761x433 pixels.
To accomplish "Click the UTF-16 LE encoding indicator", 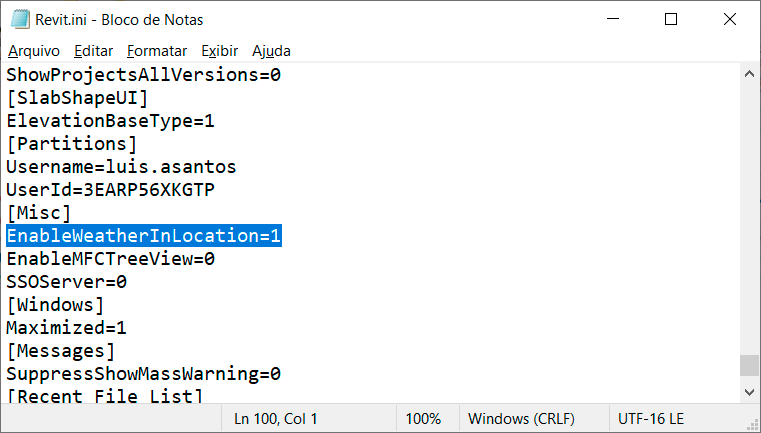I will click(x=651, y=419).
